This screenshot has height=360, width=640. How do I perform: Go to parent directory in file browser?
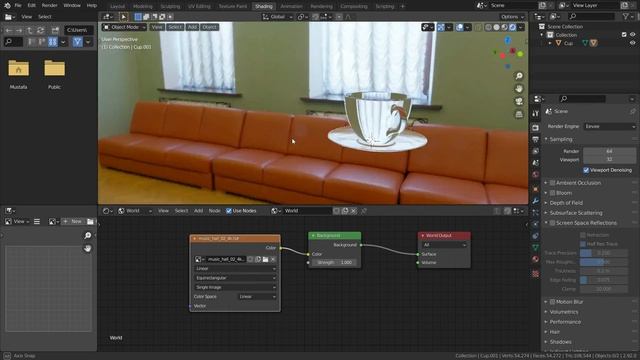pyautogui.click(x=29, y=30)
